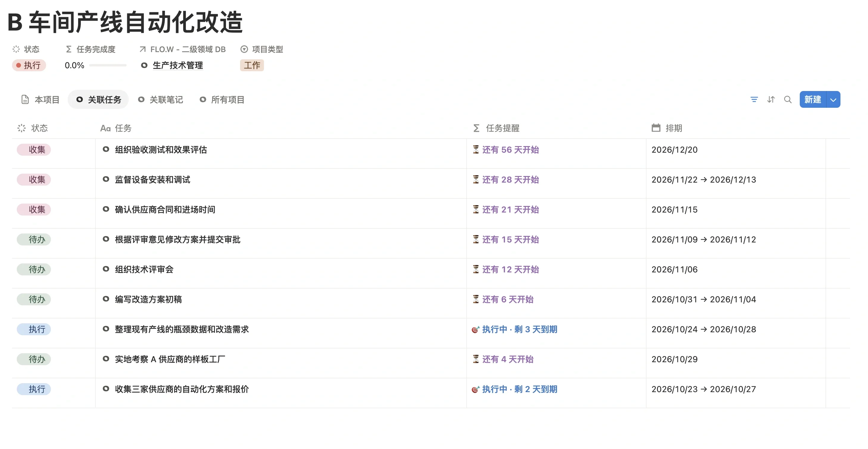This screenshot has height=449, width=868.
Task: Open page icon of 组织验收测试和效果评估
Action: tap(106, 149)
